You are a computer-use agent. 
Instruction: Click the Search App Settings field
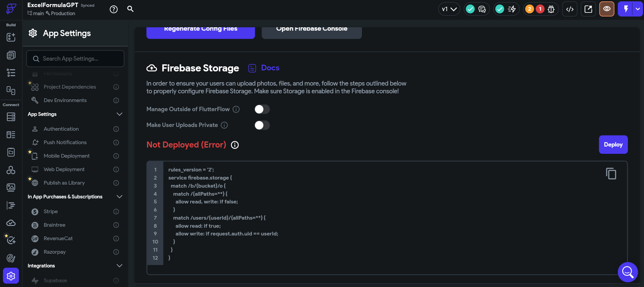[75, 59]
